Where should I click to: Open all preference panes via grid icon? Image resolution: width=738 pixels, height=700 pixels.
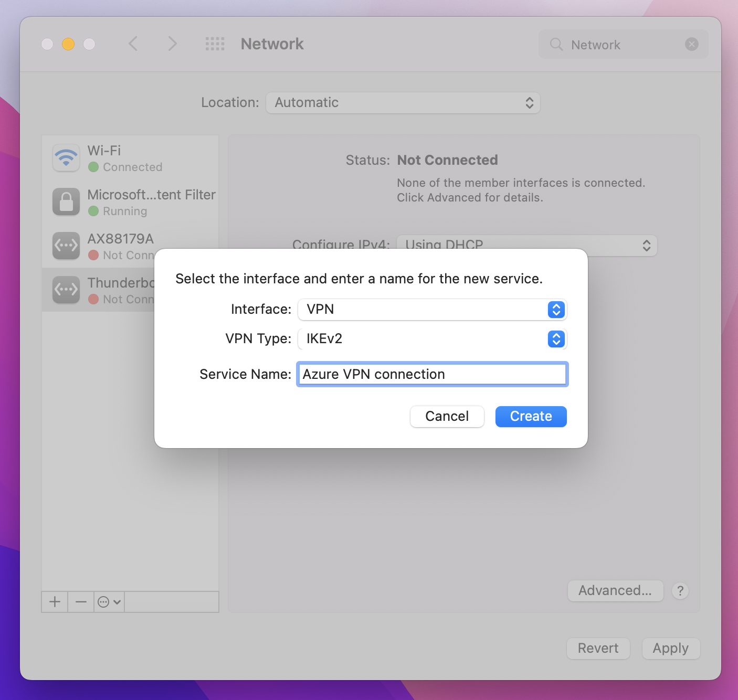pos(214,44)
